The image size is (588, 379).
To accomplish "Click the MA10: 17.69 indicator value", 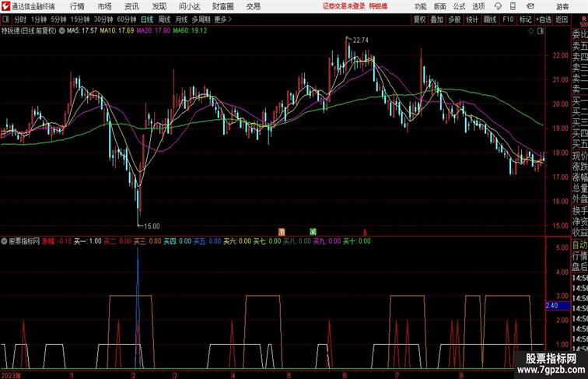I will (117, 31).
